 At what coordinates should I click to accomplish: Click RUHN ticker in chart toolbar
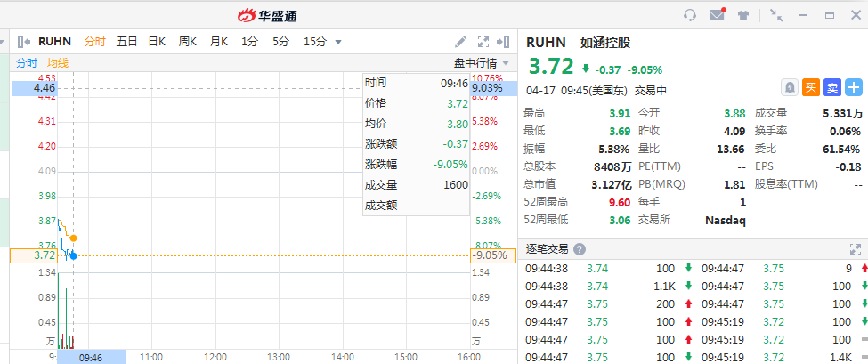(x=55, y=42)
